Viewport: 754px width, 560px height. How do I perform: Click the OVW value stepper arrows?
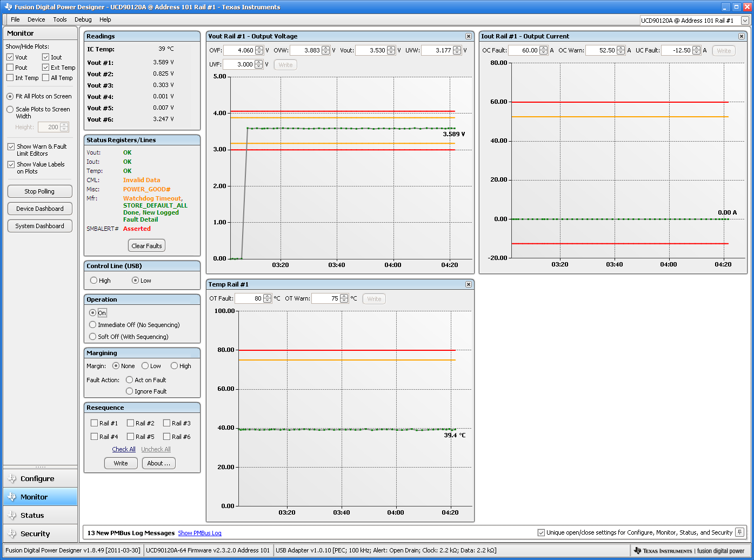coord(325,50)
